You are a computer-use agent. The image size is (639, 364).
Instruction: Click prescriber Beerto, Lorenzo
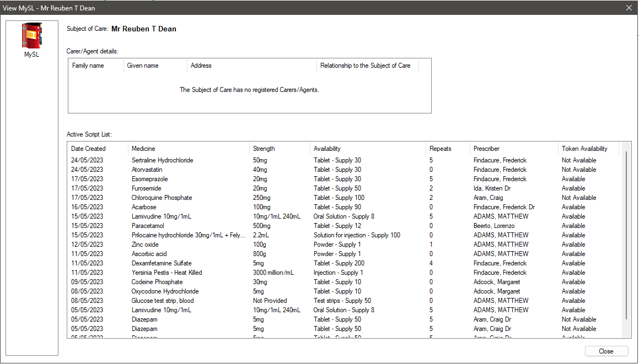click(x=494, y=226)
